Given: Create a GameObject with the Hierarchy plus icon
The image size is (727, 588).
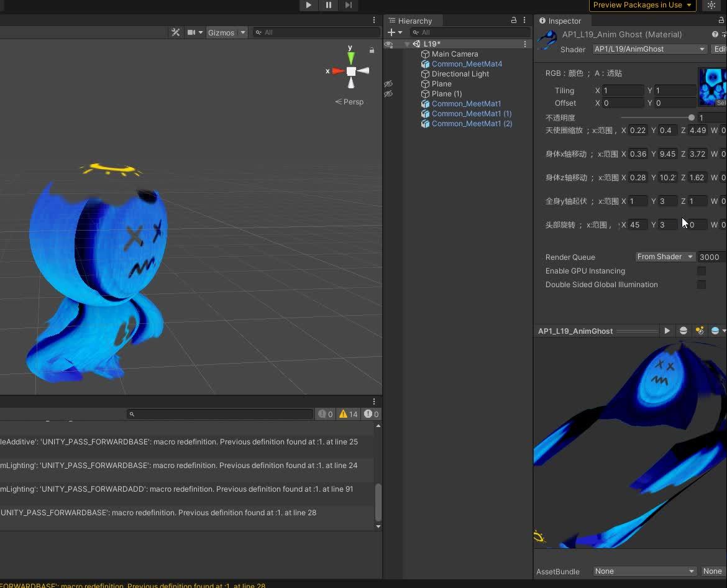Looking at the screenshot, I should click(x=391, y=32).
